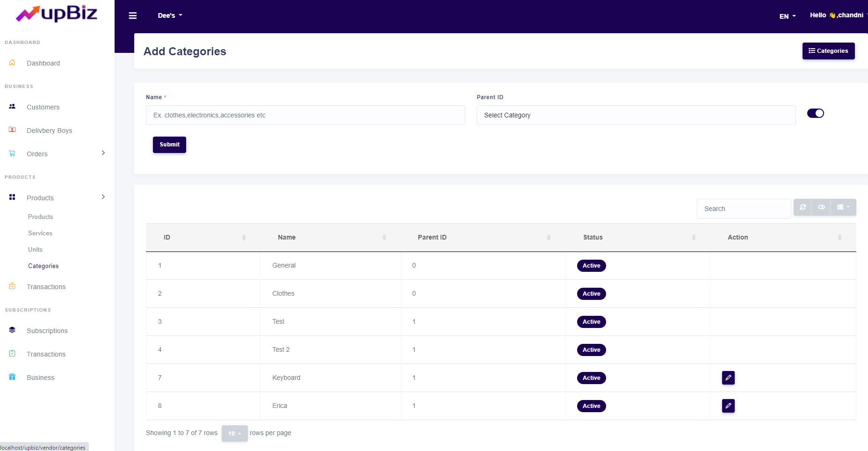Click the Subscriptions layers icon
The width and height of the screenshot is (868, 451).
click(12, 330)
